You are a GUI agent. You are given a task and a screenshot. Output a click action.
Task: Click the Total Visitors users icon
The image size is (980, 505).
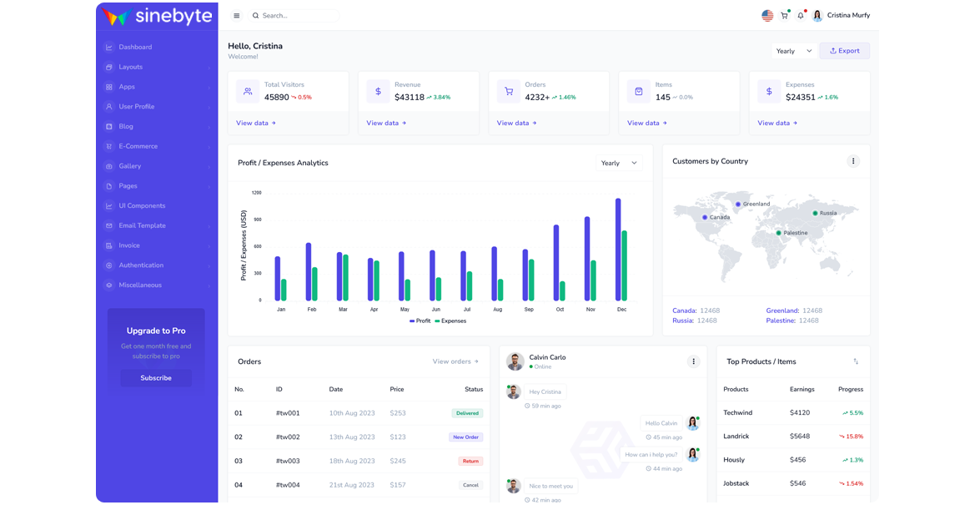(x=248, y=92)
